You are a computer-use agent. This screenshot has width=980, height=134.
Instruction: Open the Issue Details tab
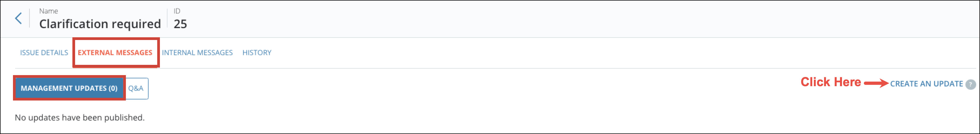(44, 52)
